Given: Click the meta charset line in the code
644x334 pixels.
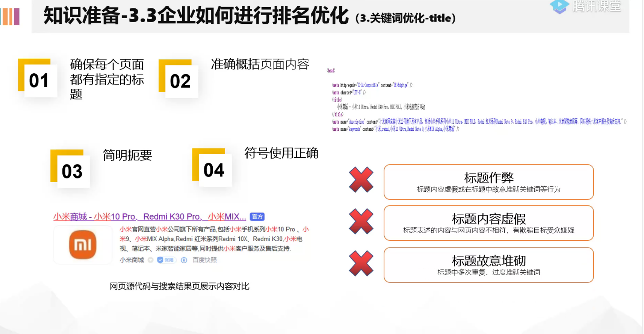Looking at the screenshot, I should 349,92.
